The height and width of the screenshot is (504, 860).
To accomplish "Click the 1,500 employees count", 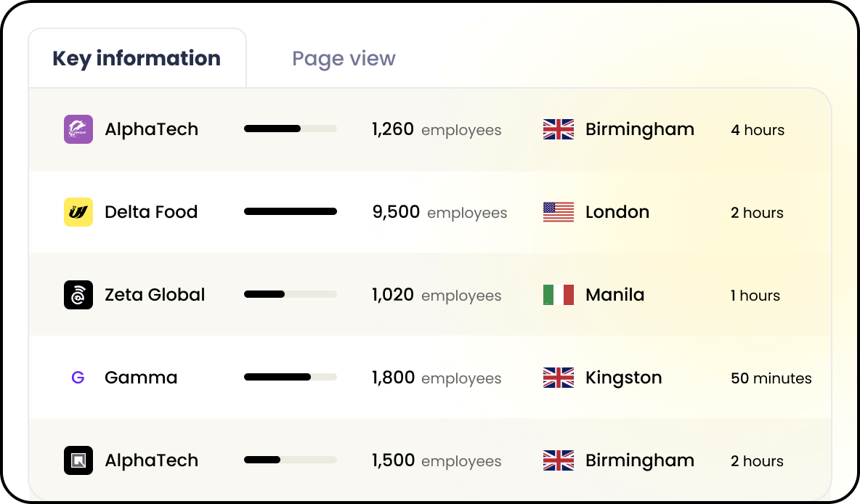I will tap(437, 460).
